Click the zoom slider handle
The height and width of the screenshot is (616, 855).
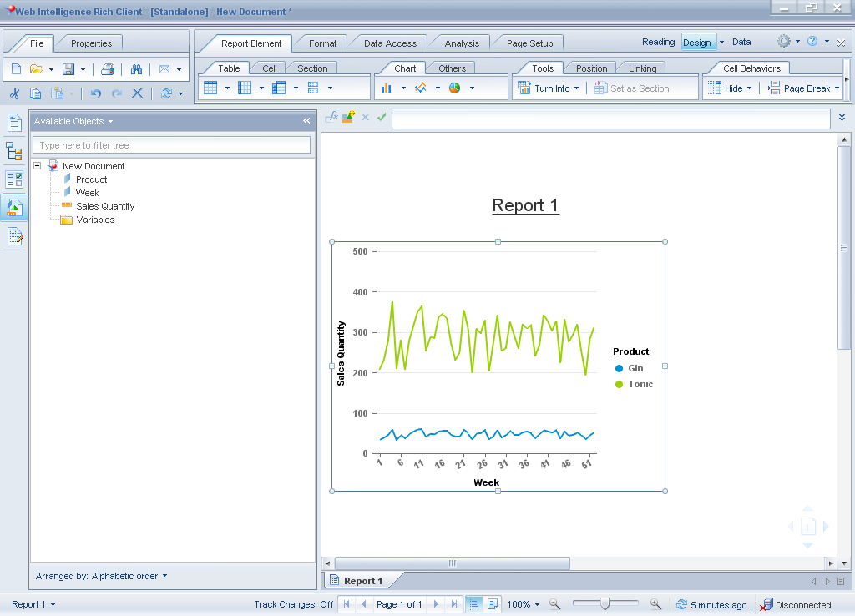605,604
